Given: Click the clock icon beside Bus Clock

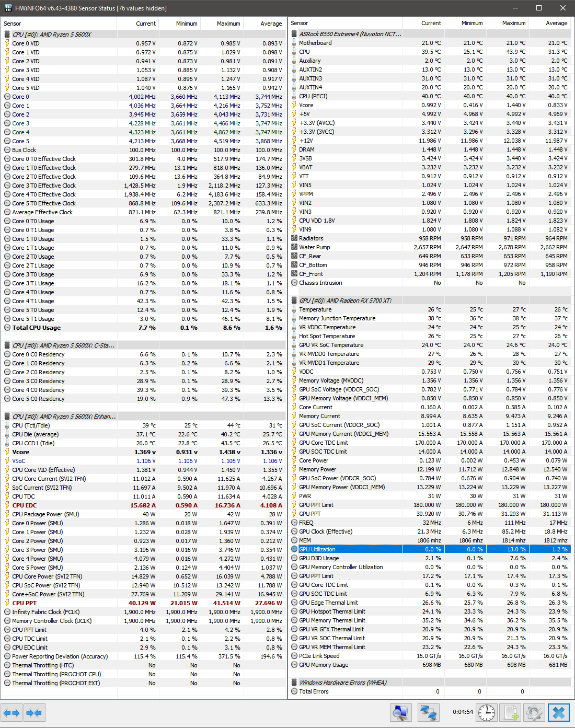Looking at the screenshot, I should pyautogui.click(x=7, y=150).
